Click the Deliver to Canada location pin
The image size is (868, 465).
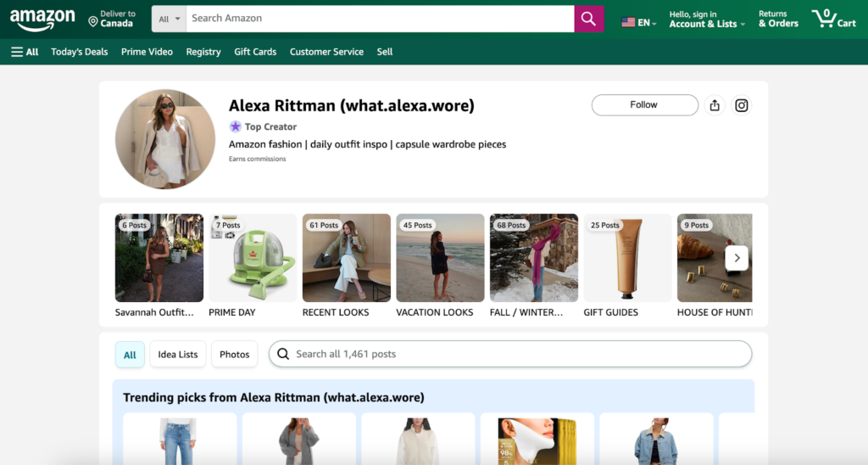pos(93,21)
